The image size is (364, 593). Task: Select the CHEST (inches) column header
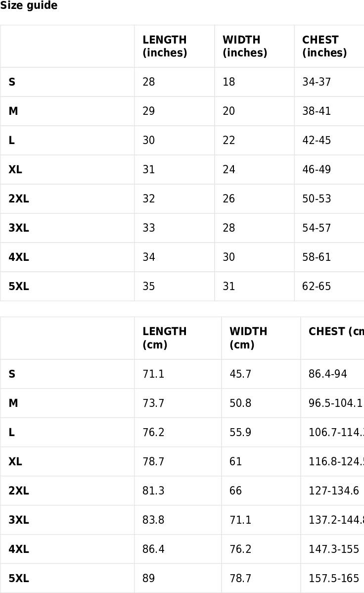coord(324,46)
